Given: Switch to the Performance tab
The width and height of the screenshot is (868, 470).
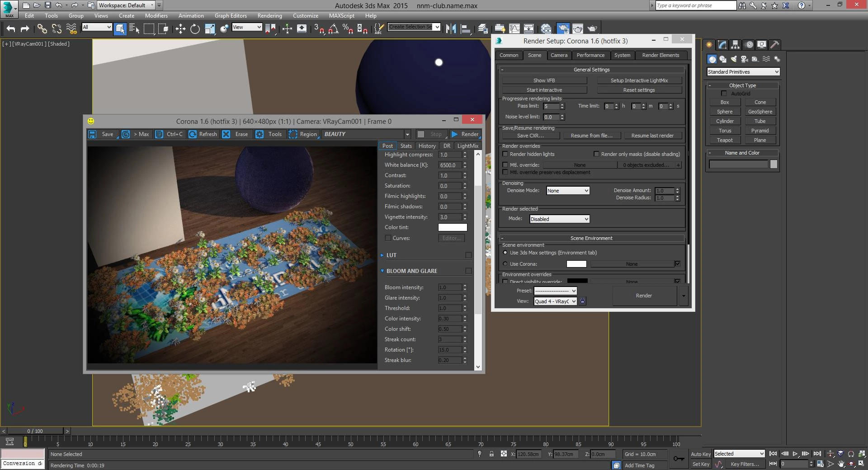Looking at the screenshot, I should (x=590, y=55).
